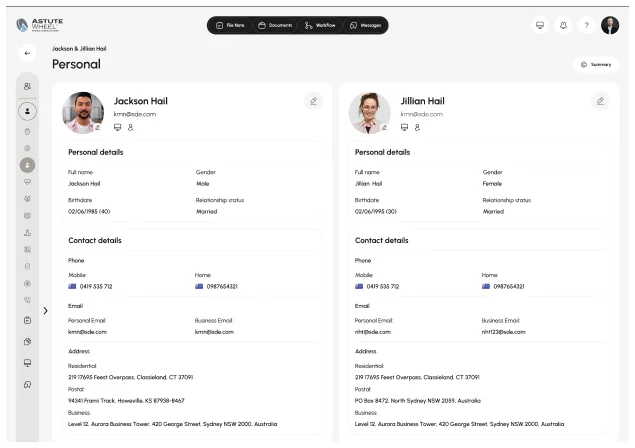Screen dimensions: 635x448
Task: Click the Summary button
Action: [596, 64]
